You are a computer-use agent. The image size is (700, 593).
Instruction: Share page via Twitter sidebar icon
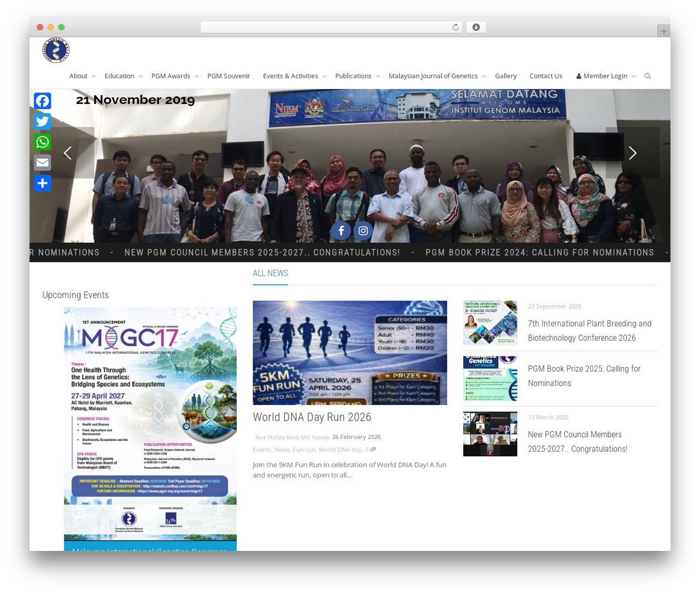[43, 121]
